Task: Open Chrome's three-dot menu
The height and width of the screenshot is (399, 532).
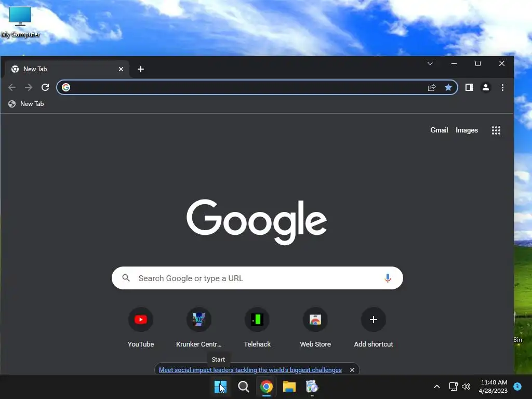Action: click(502, 87)
